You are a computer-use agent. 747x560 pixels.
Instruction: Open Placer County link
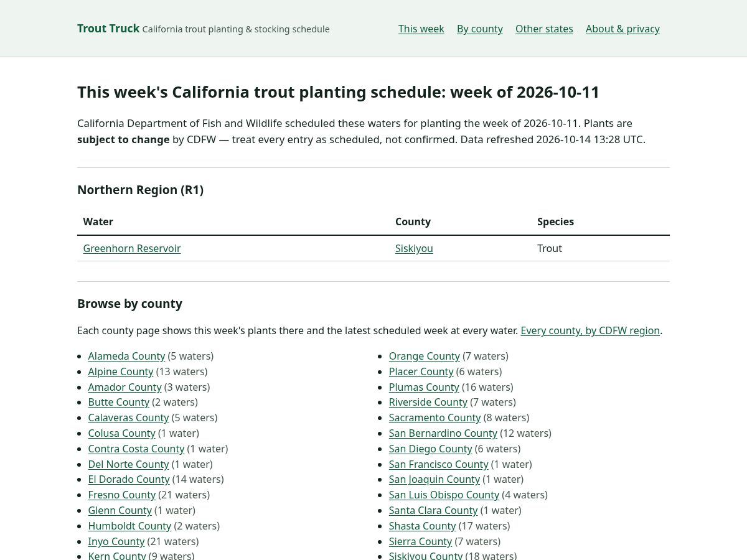421,371
